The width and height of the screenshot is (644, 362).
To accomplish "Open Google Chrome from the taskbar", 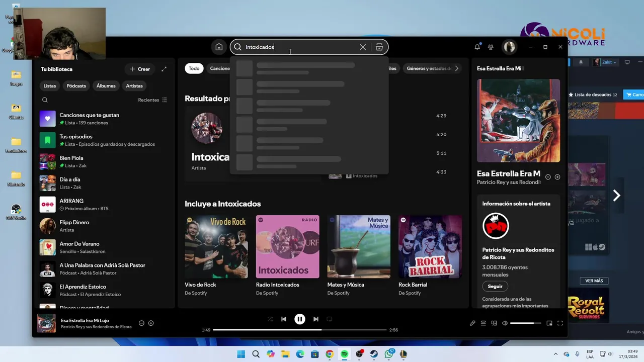I will pyautogui.click(x=330, y=354).
